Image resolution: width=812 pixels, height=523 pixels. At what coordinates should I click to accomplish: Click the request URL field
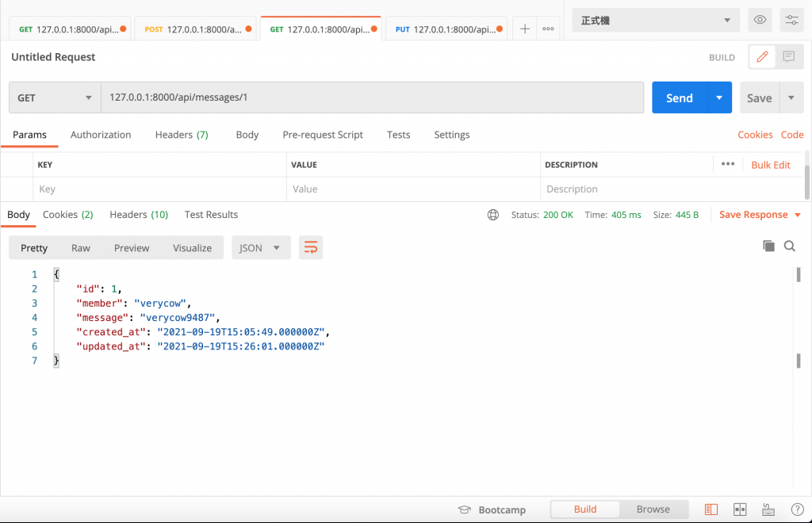tap(373, 97)
